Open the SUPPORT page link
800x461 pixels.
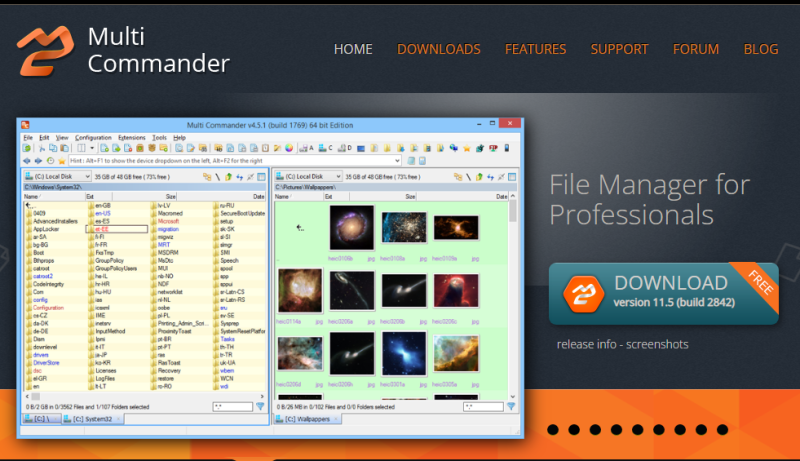pos(619,49)
